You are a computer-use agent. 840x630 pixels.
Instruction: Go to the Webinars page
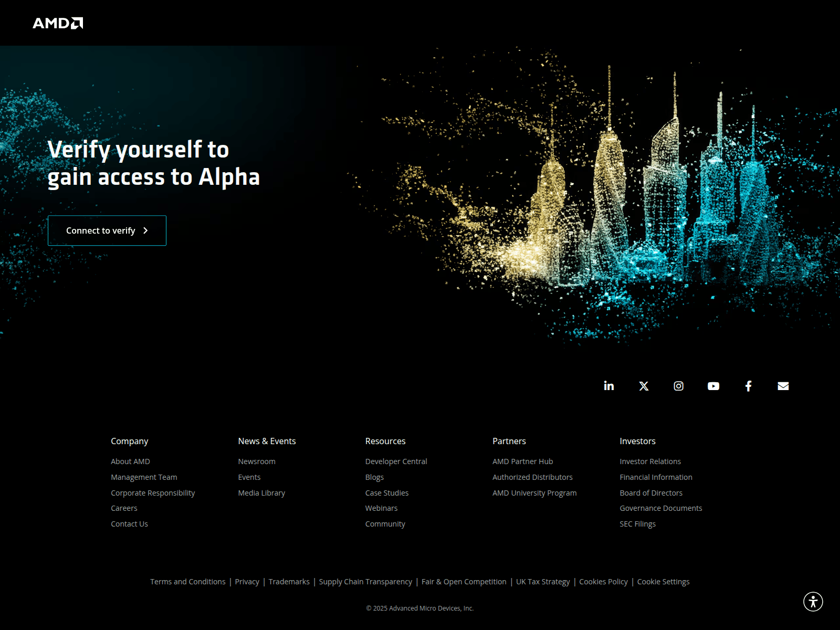point(382,508)
